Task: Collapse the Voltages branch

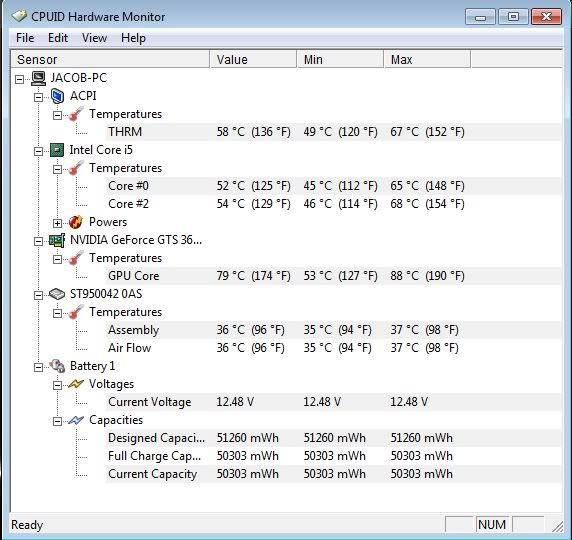Action: click(x=57, y=385)
